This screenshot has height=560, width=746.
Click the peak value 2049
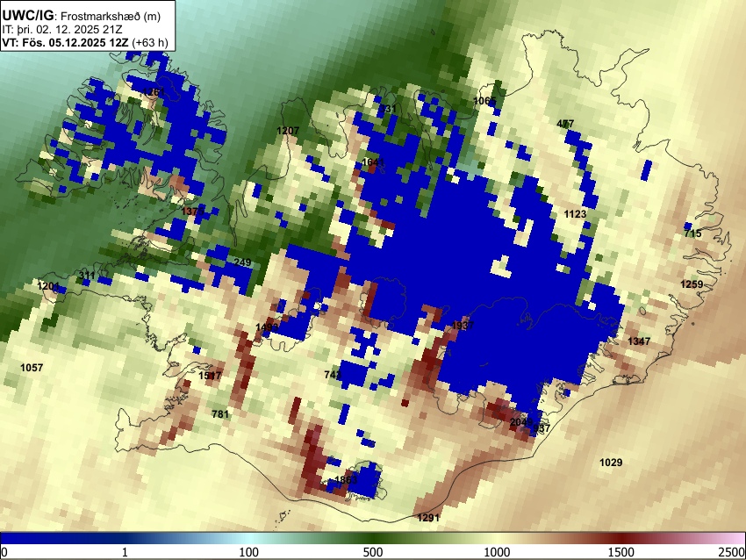coord(521,422)
